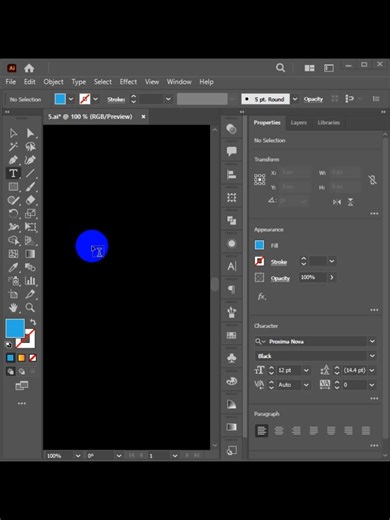The image size is (390, 520).
Task: Open the Type menu
Action: pyautogui.click(x=79, y=82)
